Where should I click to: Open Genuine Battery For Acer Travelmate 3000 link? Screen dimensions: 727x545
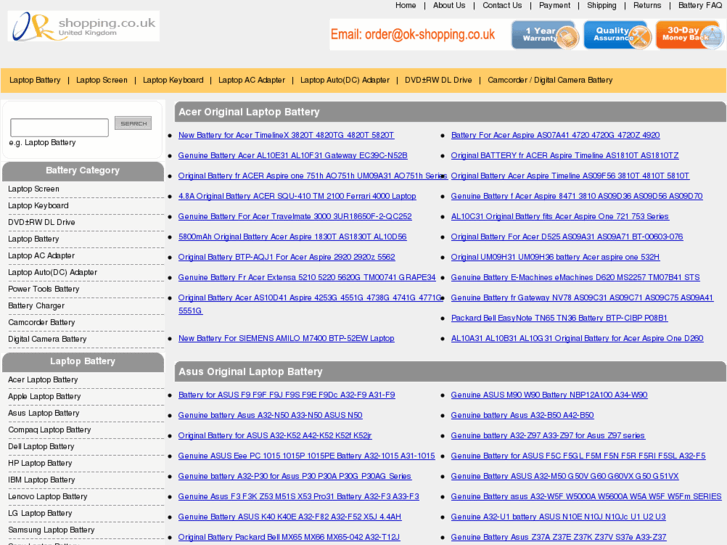pyautogui.click(x=295, y=217)
